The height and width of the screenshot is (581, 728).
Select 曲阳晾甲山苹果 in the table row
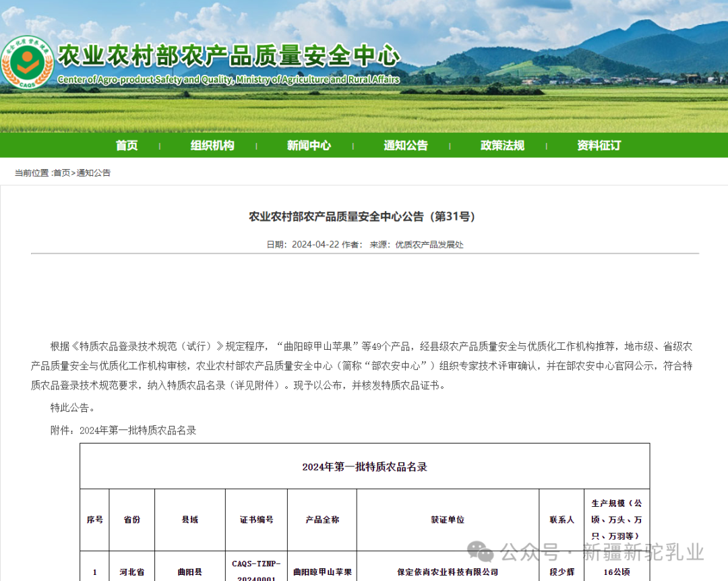click(x=322, y=570)
